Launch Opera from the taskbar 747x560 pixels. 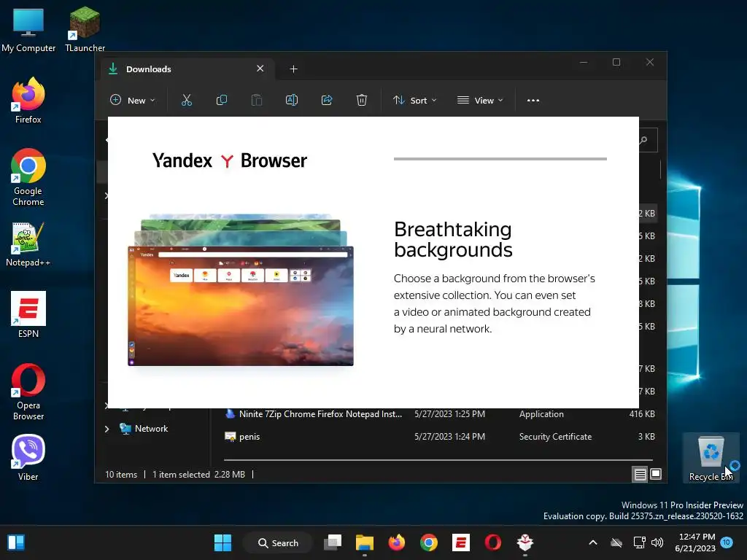pyautogui.click(x=492, y=542)
